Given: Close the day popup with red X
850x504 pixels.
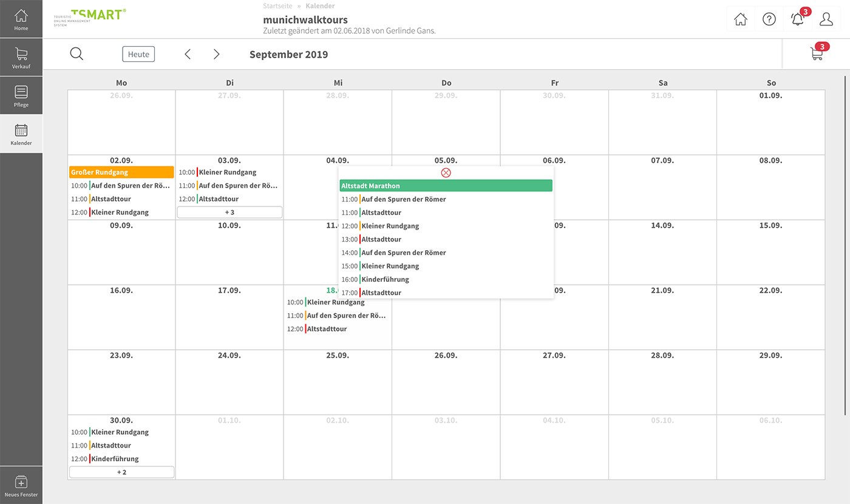Looking at the screenshot, I should 446,172.
